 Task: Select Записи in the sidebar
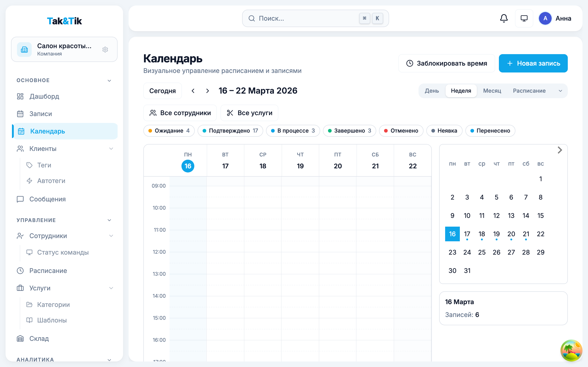point(41,114)
